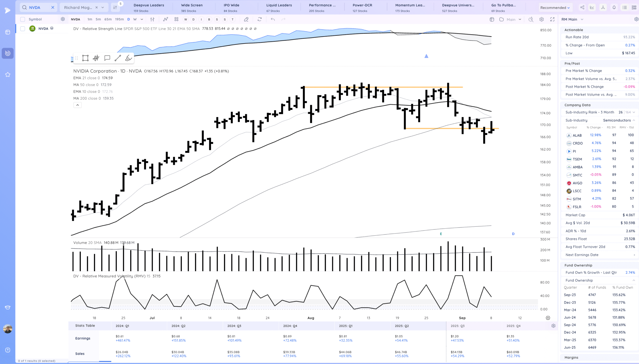
Task: Open the Wide Screen tab
Action: pos(192,8)
